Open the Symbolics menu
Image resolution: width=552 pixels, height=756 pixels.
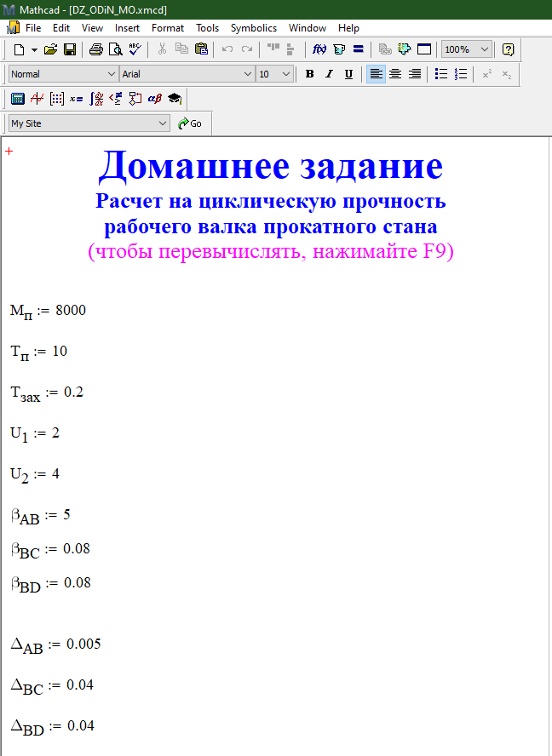254,28
